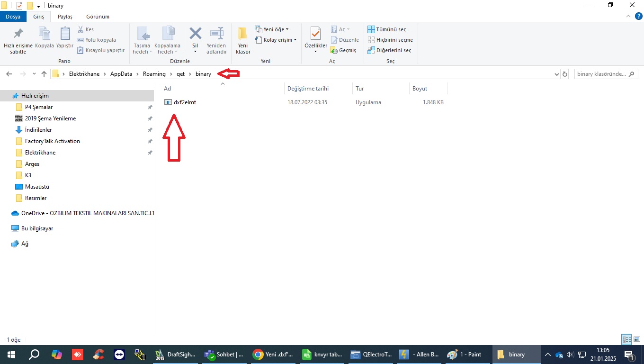644x364 pixels.
Task: Open İndirilenler in quick access
Action: pyautogui.click(x=38, y=130)
